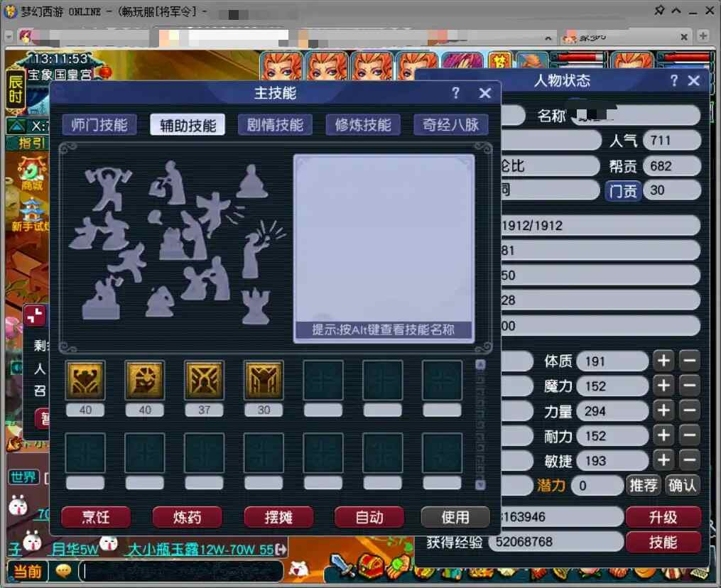Decrease 力量 with minus button
The width and height of the screenshot is (721, 588).
pos(690,410)
